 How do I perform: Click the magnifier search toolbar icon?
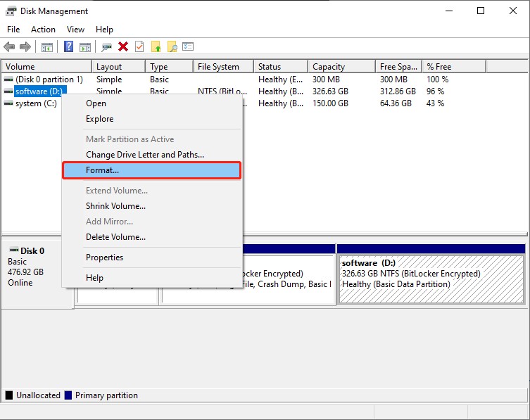click(x=172, y=47)
